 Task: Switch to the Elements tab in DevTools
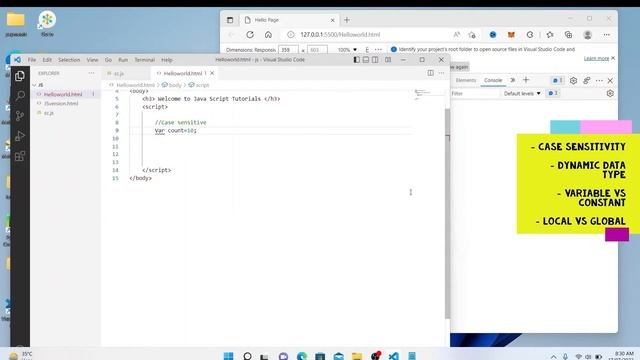[466, 80]
